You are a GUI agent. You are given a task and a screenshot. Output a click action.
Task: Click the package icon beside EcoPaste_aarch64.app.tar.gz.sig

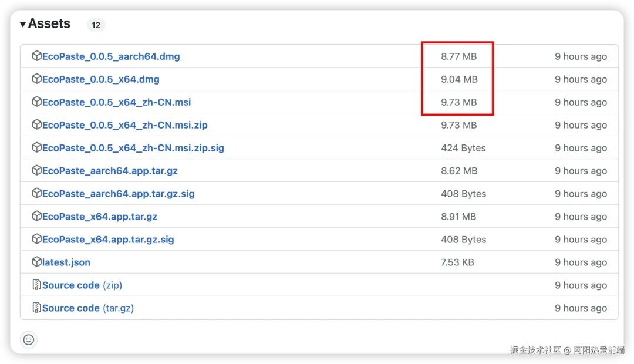point(36,193)
